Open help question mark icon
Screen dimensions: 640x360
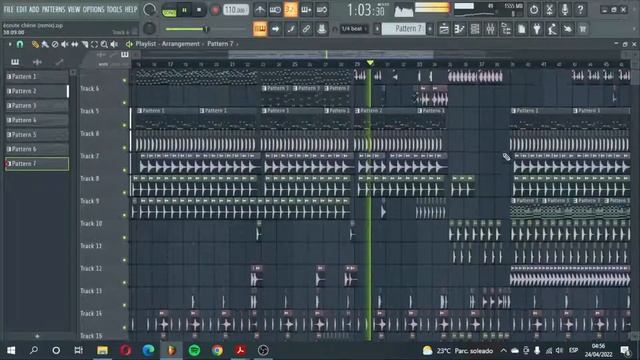tap(580, 9)
